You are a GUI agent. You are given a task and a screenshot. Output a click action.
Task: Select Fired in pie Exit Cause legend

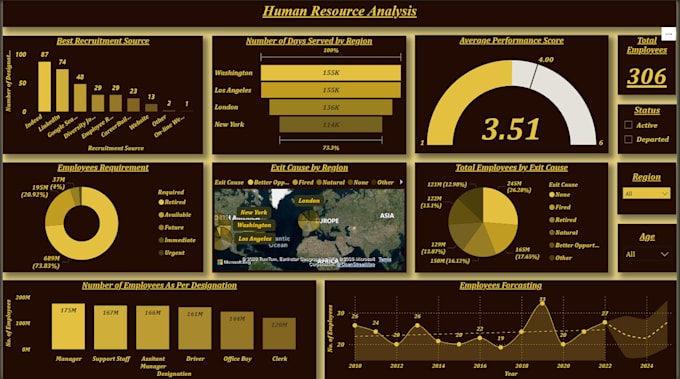(x=560, y=207)
